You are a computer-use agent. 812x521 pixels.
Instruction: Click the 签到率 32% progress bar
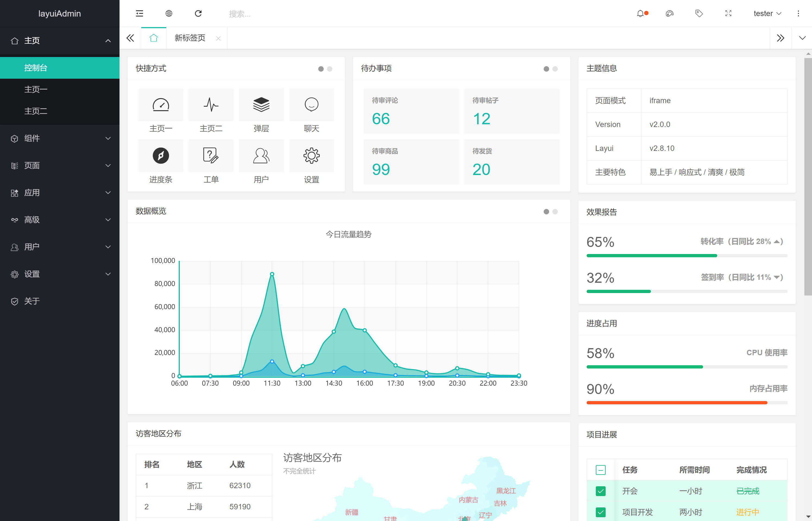687,292
